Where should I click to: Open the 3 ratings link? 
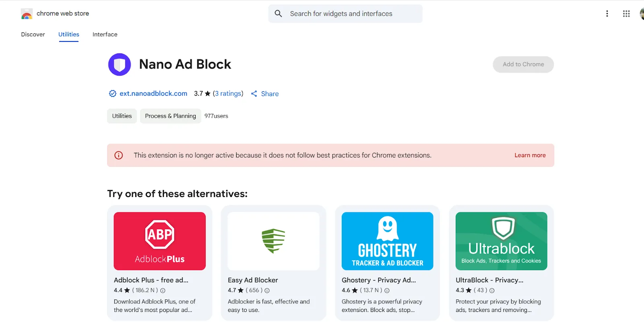228,94
